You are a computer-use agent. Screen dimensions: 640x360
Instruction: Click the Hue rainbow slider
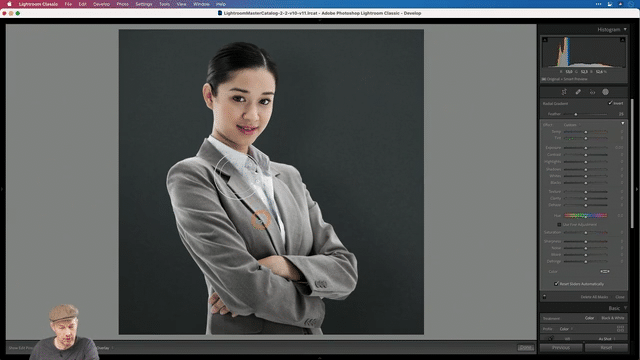(586, 216)
